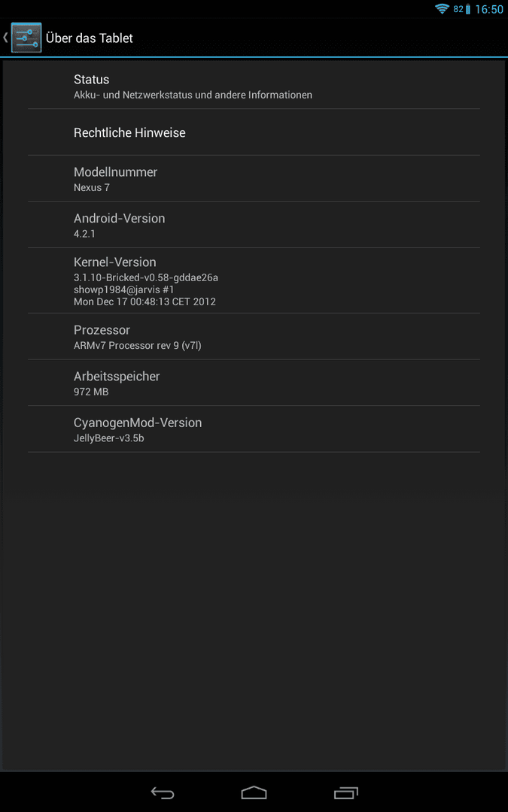Tap the battery indicator in status bar
Viewport: 508px width, 812px height.
[467, 9]
